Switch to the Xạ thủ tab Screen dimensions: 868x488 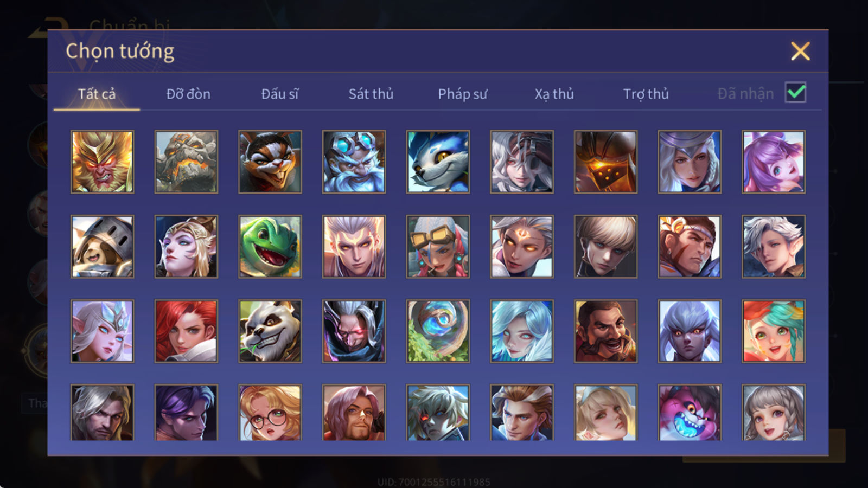coord(554,94)
